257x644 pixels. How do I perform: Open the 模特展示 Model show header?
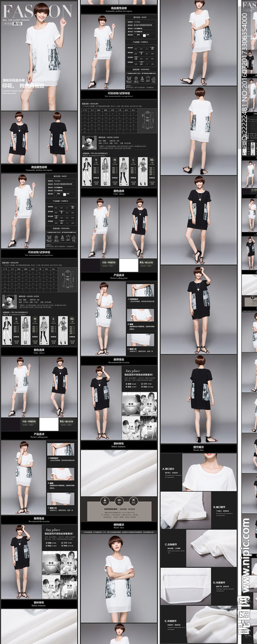point(119,525)
